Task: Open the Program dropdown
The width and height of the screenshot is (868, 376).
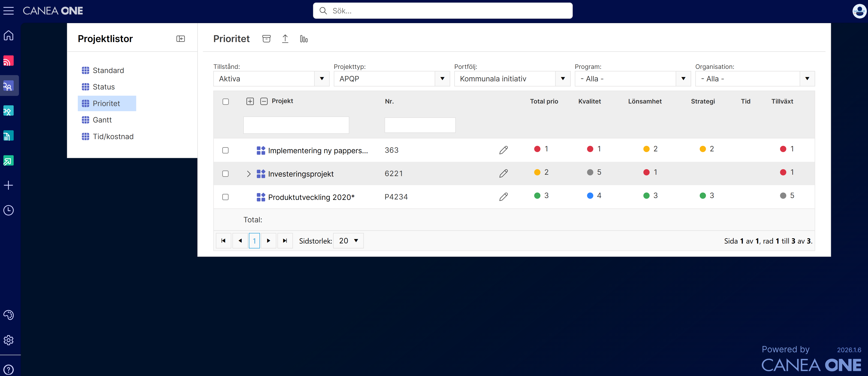Action: click(x=633, y=79)
